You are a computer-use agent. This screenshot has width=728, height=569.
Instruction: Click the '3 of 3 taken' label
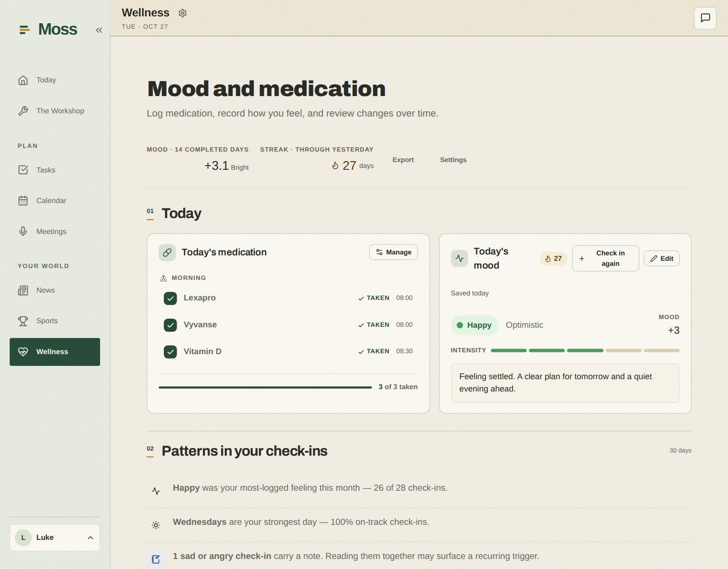pos(398,387)
